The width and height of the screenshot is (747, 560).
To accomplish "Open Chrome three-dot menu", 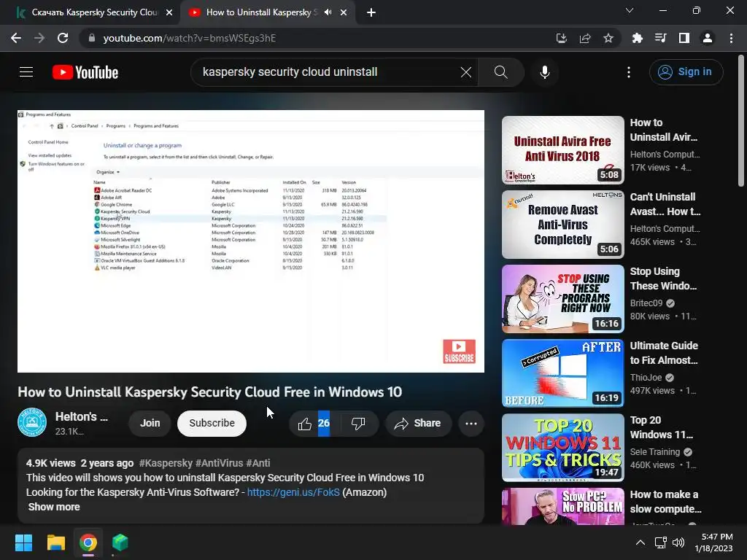I will pos(731,38).
